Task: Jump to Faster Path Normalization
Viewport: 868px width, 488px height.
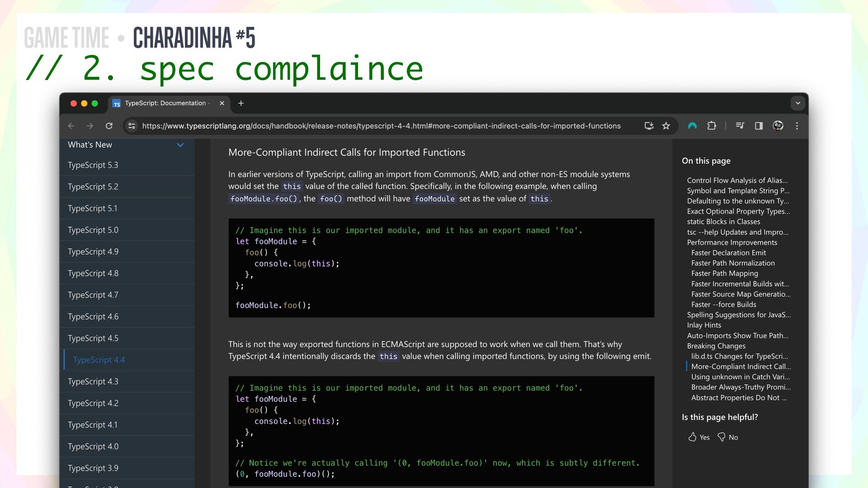Action: coord(733,263)
